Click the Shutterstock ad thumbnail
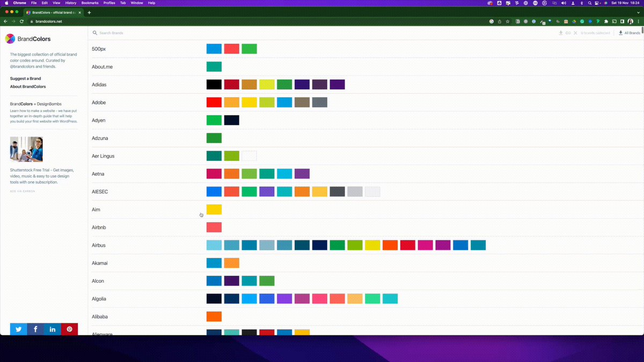644x362 pixels. (x=26, y=149)
